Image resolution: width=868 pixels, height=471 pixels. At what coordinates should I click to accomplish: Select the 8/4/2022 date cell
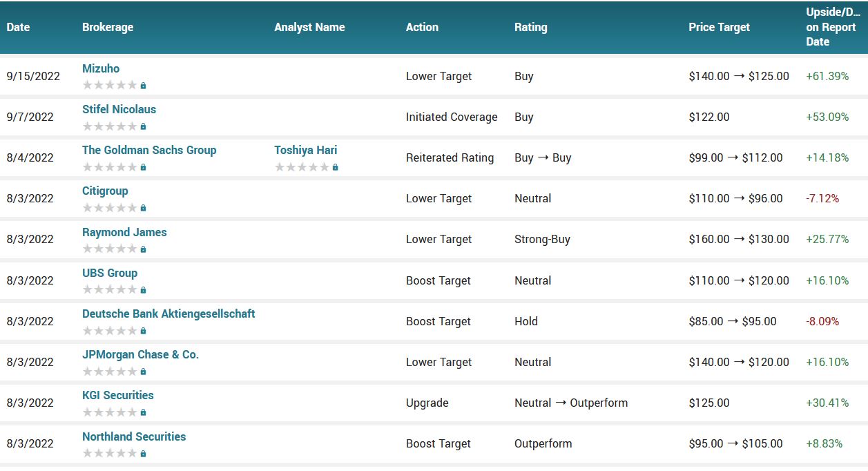[x=30, y=157]
